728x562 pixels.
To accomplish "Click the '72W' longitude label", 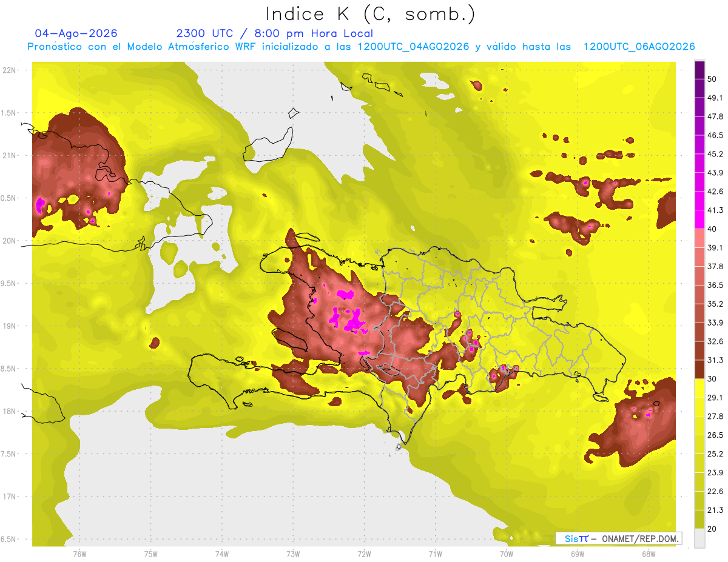I will (x=364, y=554).
